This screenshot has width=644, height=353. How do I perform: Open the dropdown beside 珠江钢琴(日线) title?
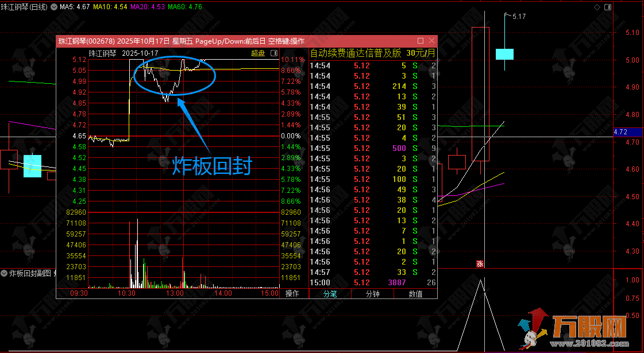(x=54, y=7)
